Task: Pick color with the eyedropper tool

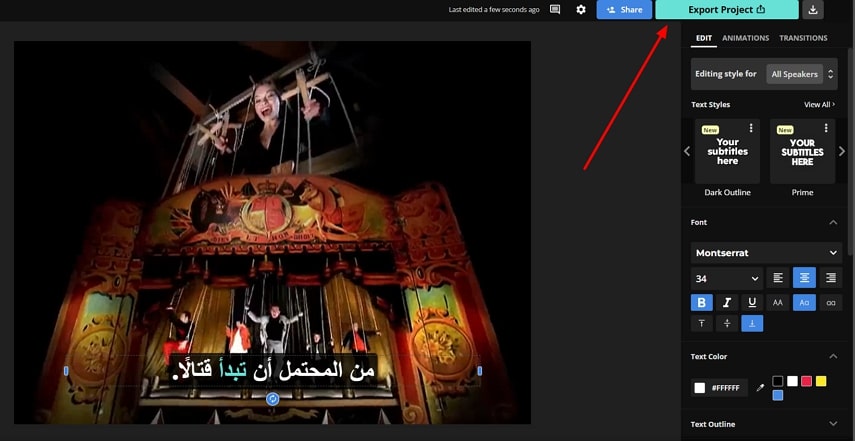Action: click(x=759, y=387)
